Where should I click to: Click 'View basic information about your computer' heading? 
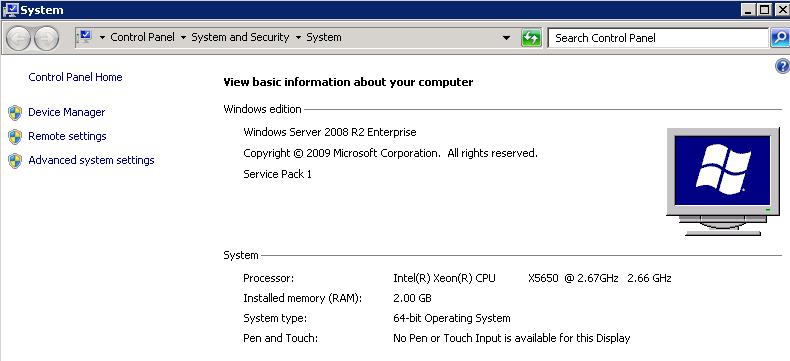pos(348,82)
